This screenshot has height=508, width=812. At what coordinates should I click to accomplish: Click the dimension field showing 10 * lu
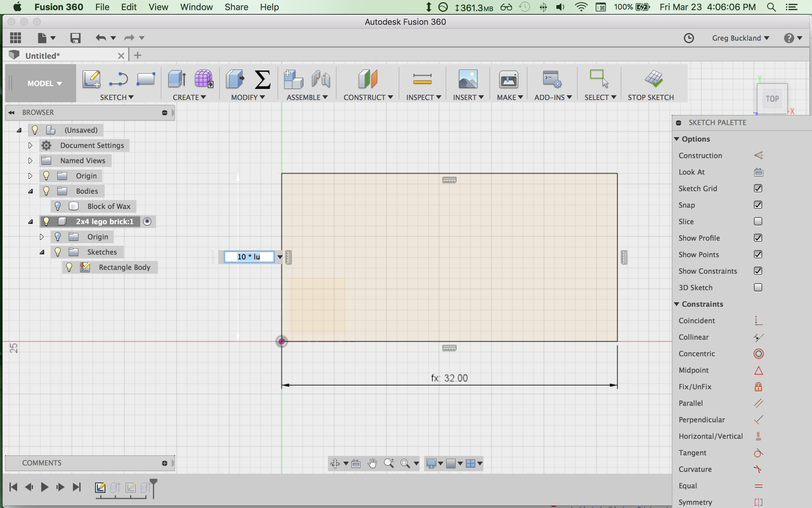coord(249,257)
